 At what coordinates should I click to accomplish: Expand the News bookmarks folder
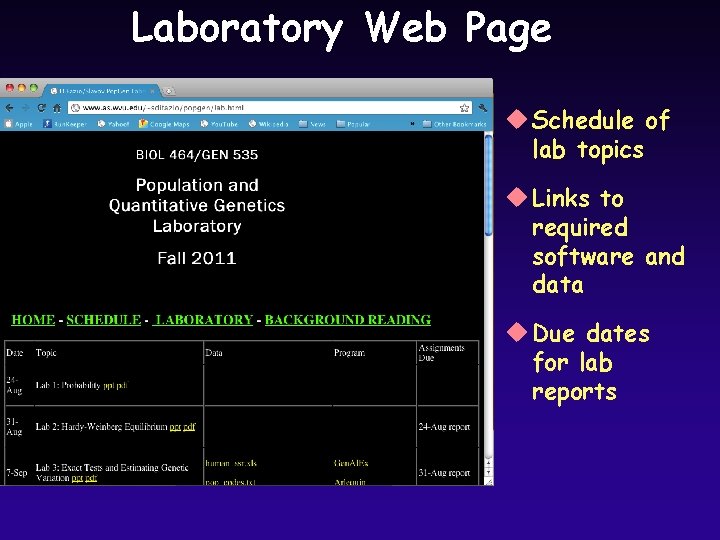click(x=312, y=124)
